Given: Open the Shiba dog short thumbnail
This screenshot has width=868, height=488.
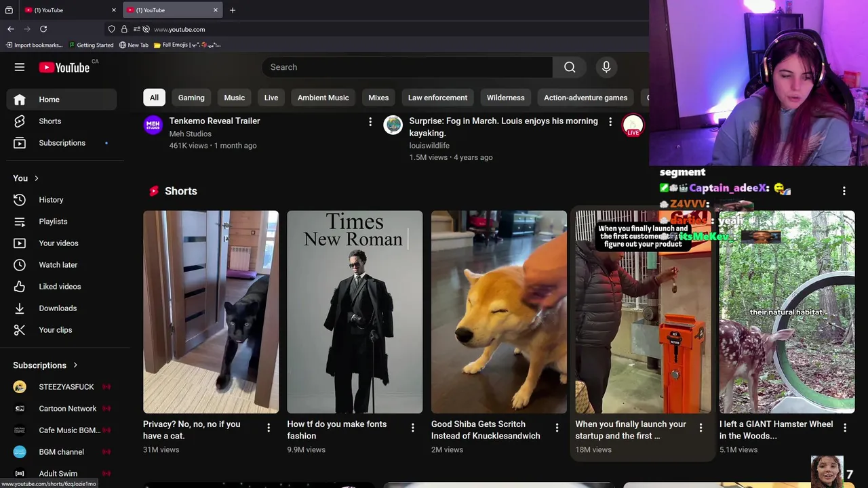Looking at the screenshot, I should 499,312.
